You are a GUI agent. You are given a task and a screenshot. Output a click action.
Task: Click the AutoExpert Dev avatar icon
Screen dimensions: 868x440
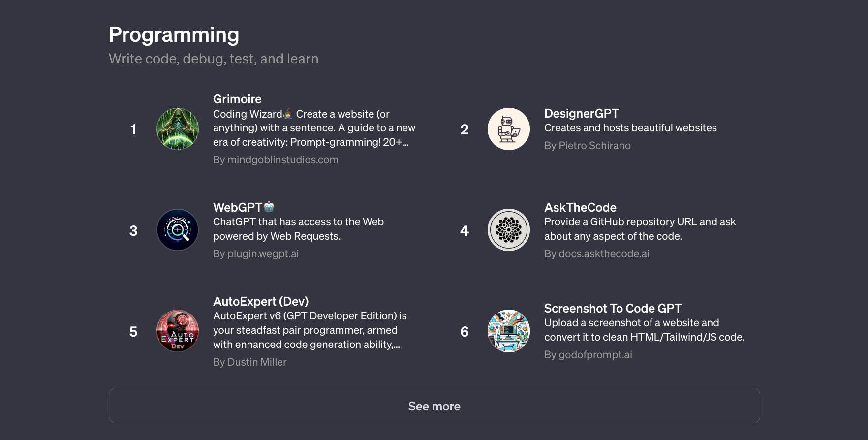[178, 331]
